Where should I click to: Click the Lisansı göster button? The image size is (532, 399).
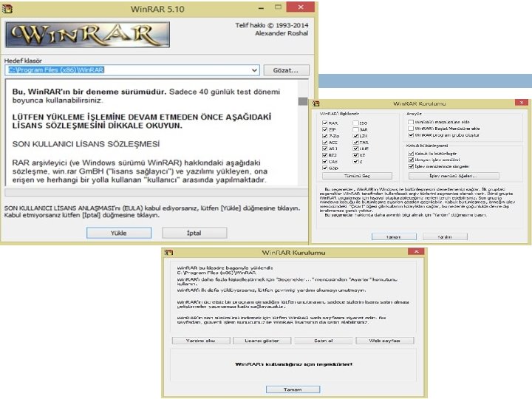pyautogui.click(x=262, y=341)
